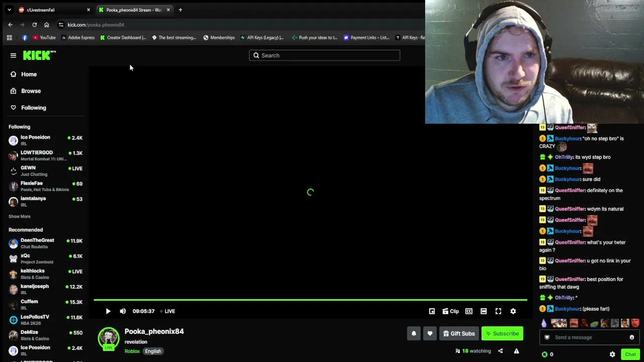Reload the current page
Screen dimensions: 644x362
34,25
